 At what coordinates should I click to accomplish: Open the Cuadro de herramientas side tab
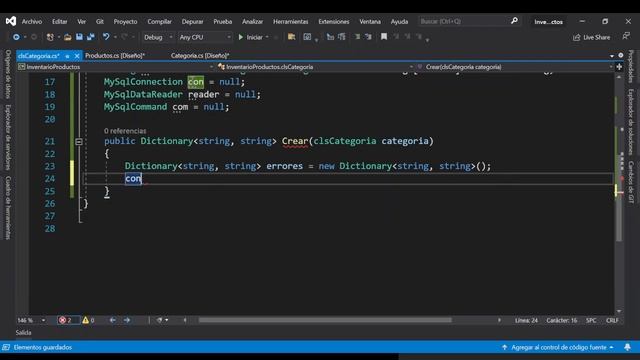point(8,207)
